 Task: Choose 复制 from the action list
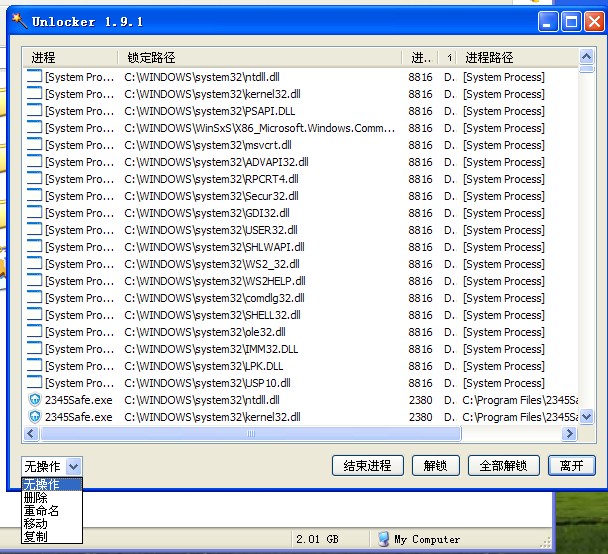(x=52, y=537)
